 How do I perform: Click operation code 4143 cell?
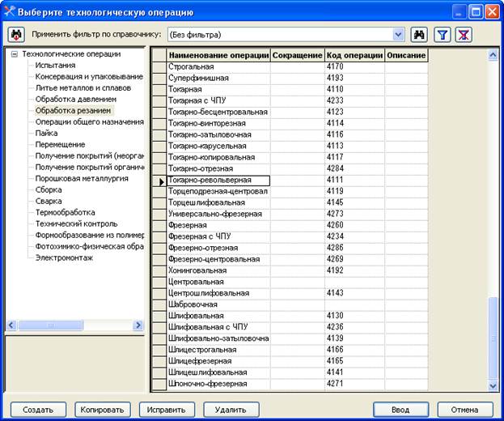pos(354,293)
